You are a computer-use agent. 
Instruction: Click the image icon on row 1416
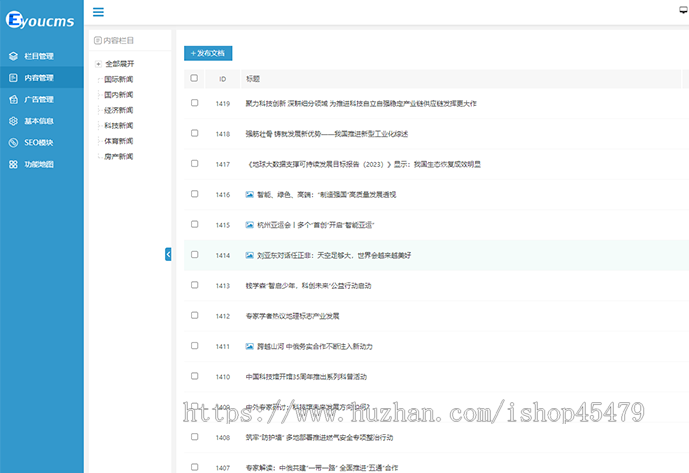pos(250,194)
